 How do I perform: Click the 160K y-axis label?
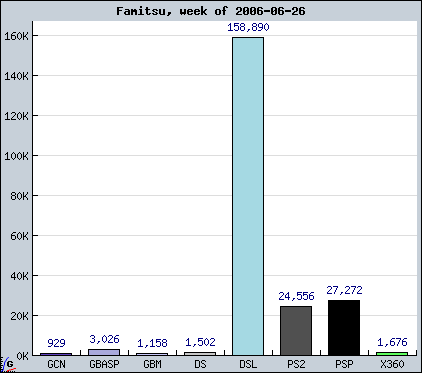tap(16, 36)
